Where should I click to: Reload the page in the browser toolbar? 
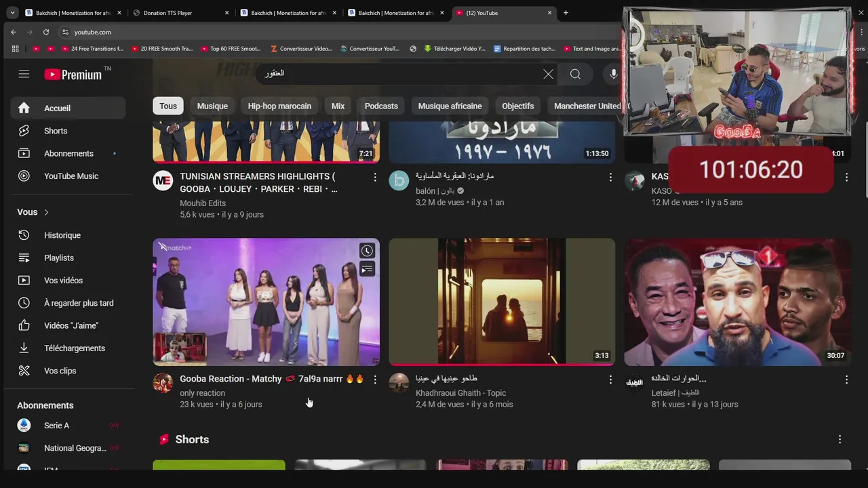click(x=46, y=32)
